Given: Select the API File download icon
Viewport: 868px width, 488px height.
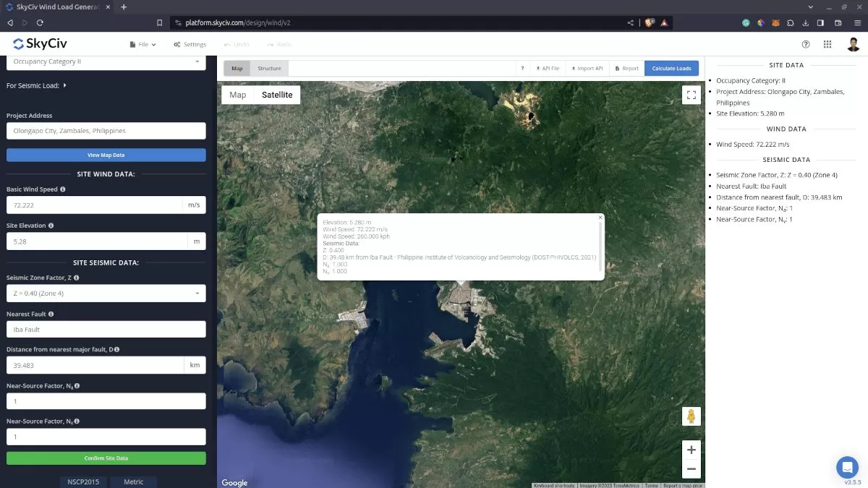Looking at the screenshot, I should coord(537,67).
